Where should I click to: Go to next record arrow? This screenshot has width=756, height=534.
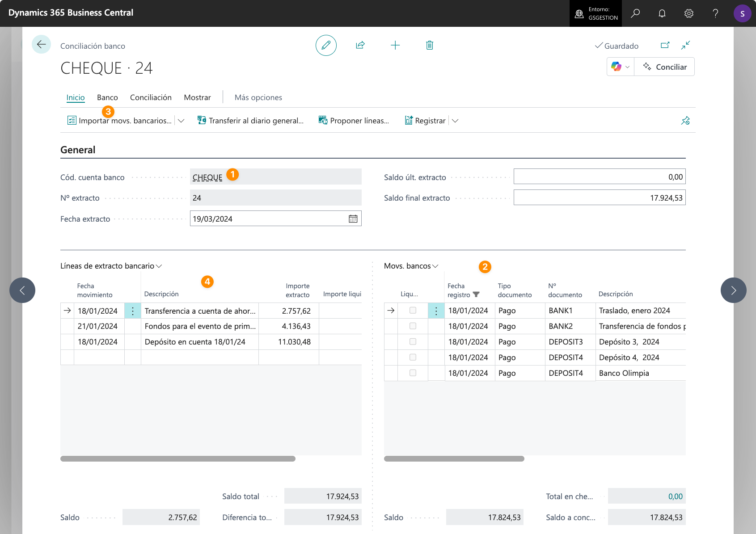coord(734,290)
